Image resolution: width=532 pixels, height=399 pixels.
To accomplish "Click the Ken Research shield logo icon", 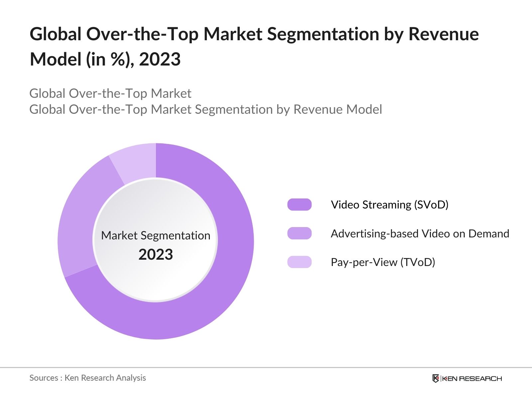I will pos(436,378).
